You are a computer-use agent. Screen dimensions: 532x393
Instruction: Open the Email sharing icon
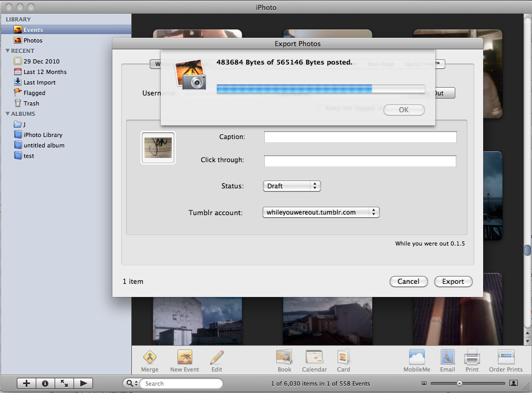tap(447, 360)
